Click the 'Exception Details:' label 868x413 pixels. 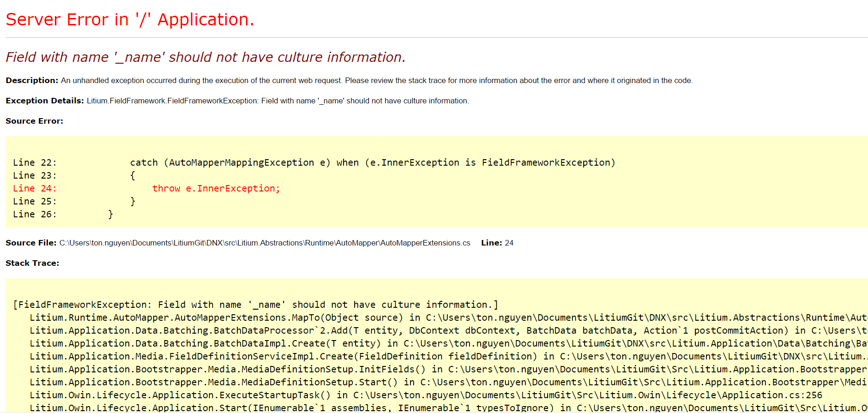point(45,101)
